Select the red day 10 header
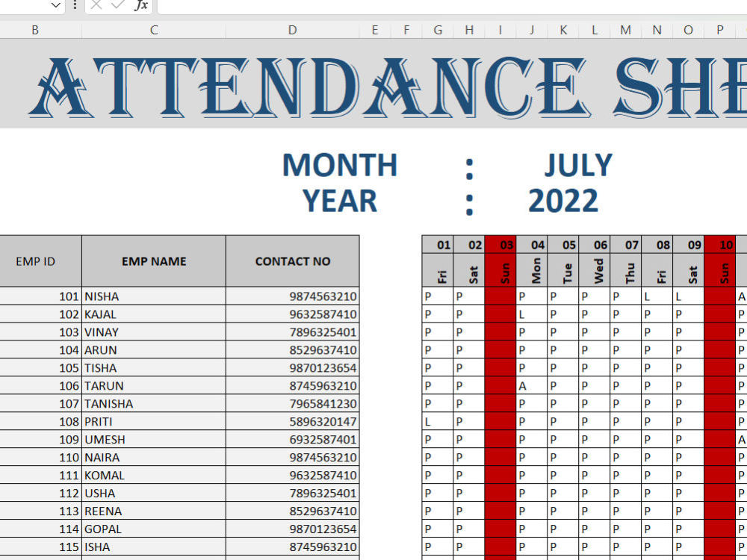This screenshot has width=747, height=560. click(720, 245)
